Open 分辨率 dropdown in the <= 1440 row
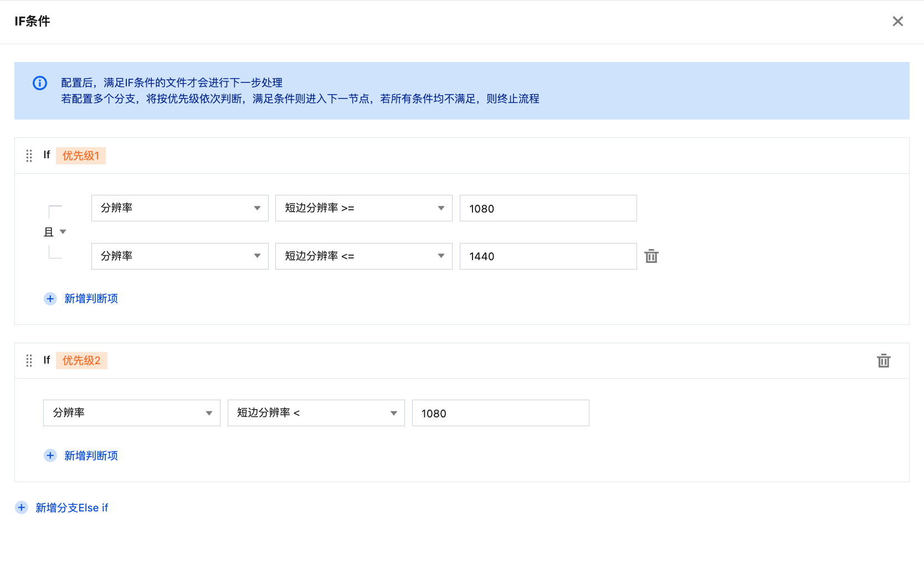The height and width of the screenshot is (569, 924). tap(180, 256)
